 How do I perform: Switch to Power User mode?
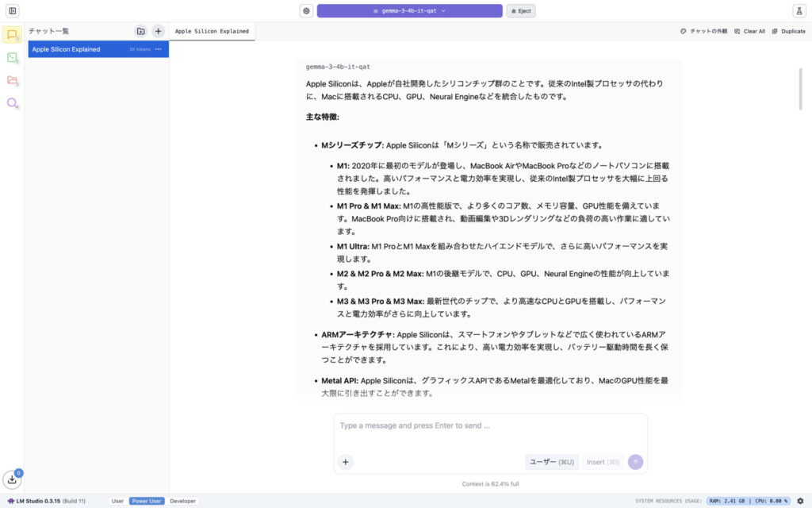pyautogui.click(x=147, y=501)
